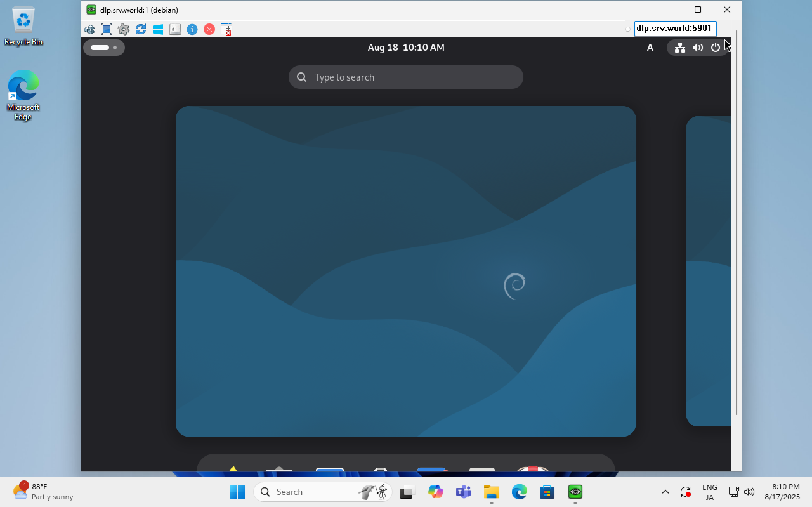This screenshot has width=812, height=507.
Task: Open Microsoft Store taskbar icon
Action: click(x=547, y=492)
